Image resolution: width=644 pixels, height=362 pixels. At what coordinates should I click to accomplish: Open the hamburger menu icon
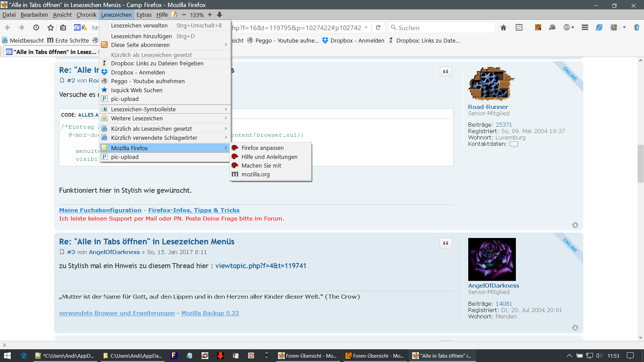pos(585,28)
